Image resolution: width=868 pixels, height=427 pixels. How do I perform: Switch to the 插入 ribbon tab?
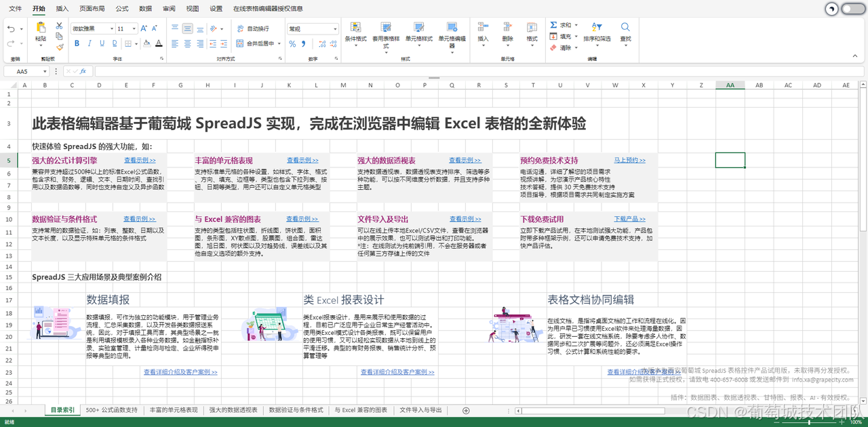(x=62, y=9)
